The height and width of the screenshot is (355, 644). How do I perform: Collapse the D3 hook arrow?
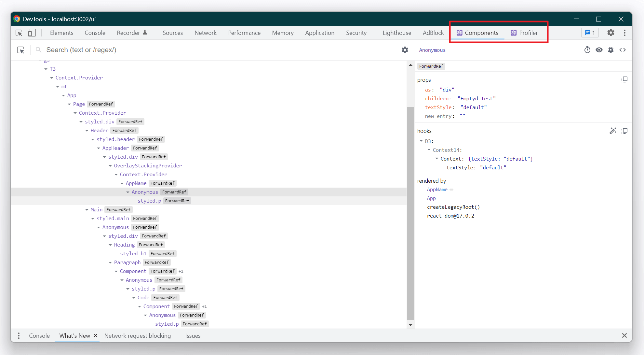(421, 141)
